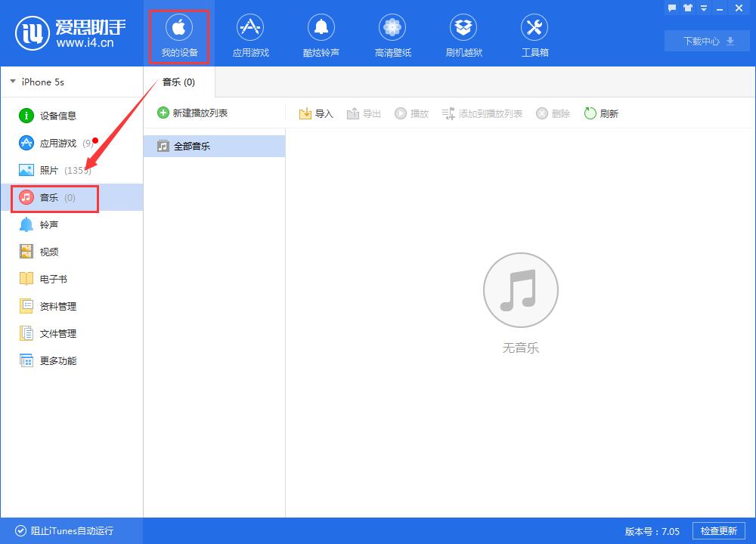
Task: Open the 刷机越狱 jailbreak tool
Action: (463, 33)
